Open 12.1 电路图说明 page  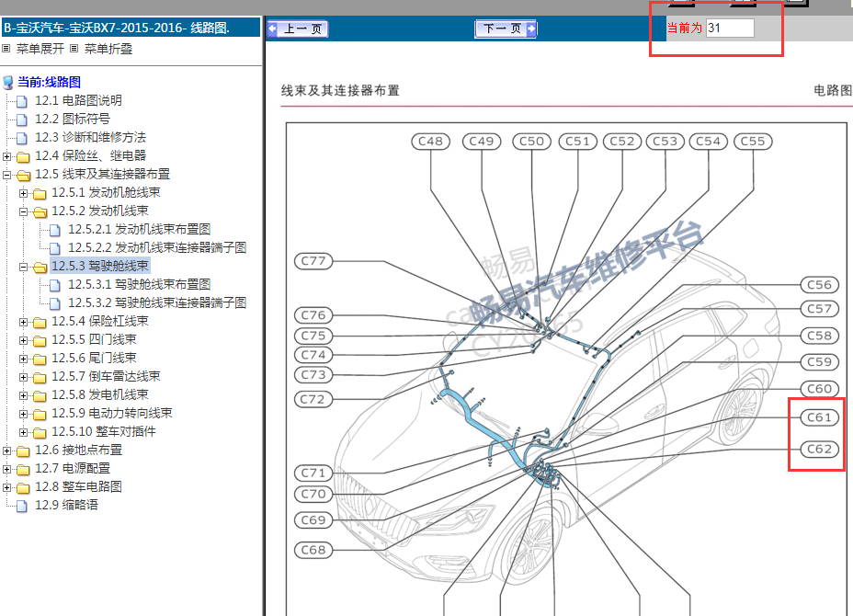click(x=78, y=100)
